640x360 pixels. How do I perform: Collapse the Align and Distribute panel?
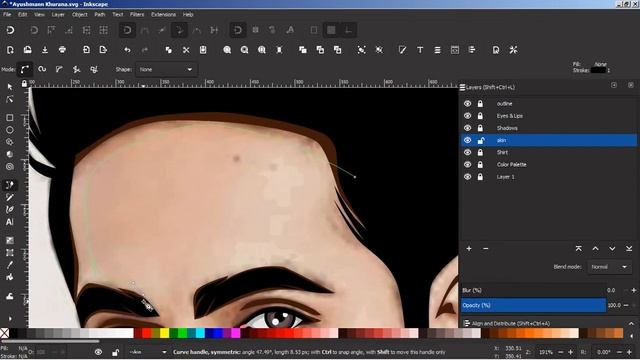point(631,324)
